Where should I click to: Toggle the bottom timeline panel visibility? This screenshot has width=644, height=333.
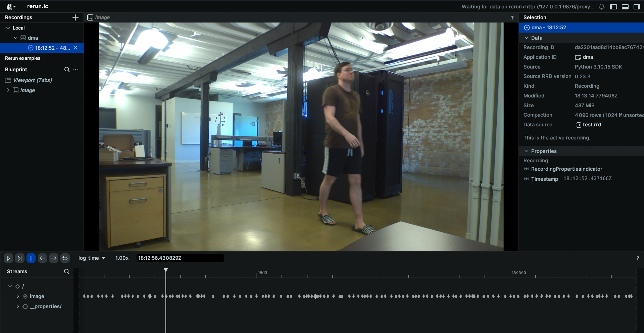(x=625, y=7)
